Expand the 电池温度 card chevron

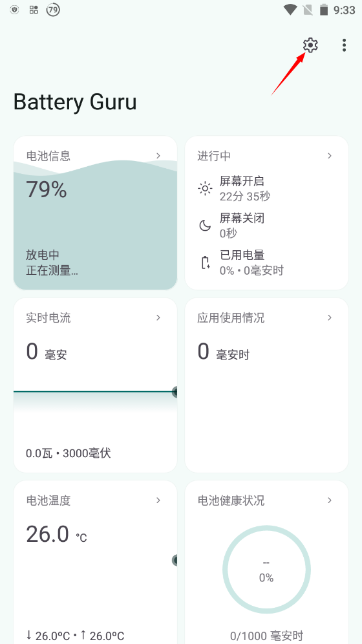pos(158,500)
